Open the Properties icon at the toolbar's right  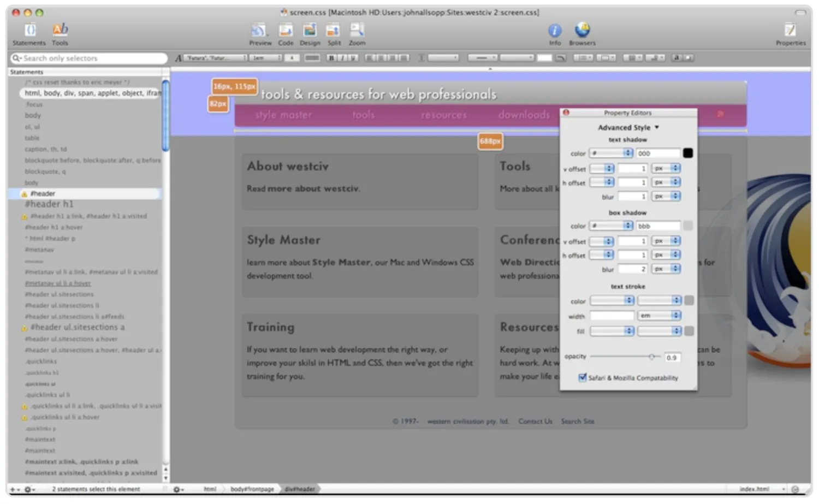coord(790,31)
